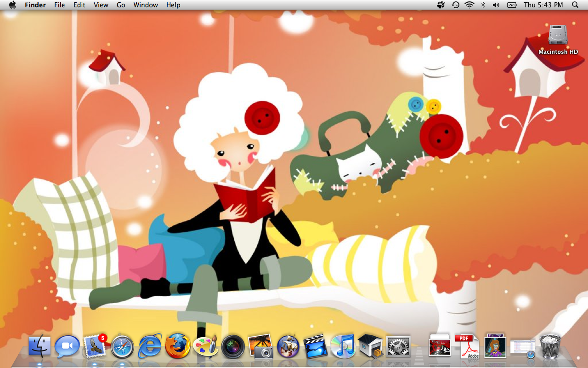Open Internet Explorer from the Dock

coord(150,346)
